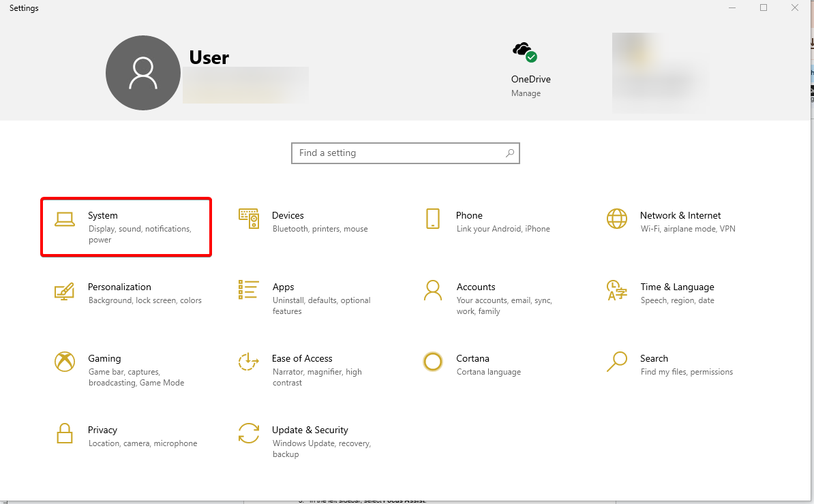Open the Privacy settings title
The height and width of the screenshot is (504, 814).
[x=102, y=430]
